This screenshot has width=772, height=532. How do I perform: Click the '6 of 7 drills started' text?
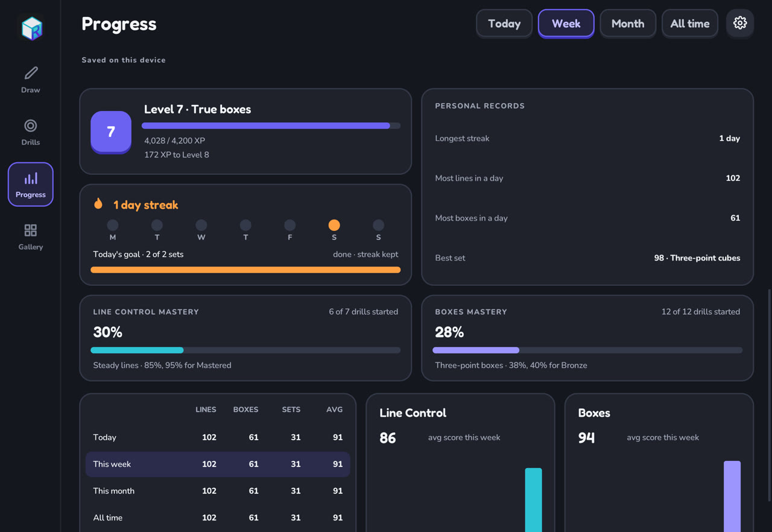pos(363,312)
